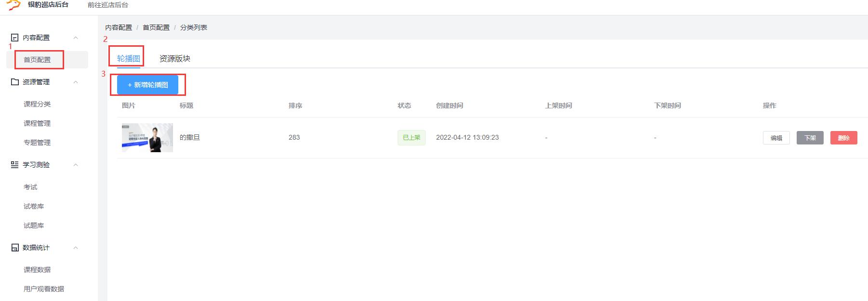The width and height of the screenshot is (868, 301).
Task: Select the 轮播图 tab
Action: (128, 58)
